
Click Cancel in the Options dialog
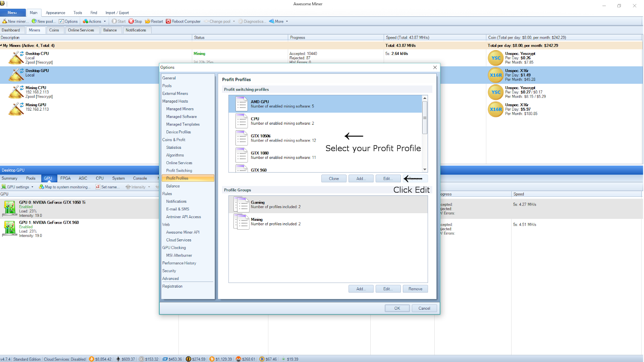tap(424, 309)
